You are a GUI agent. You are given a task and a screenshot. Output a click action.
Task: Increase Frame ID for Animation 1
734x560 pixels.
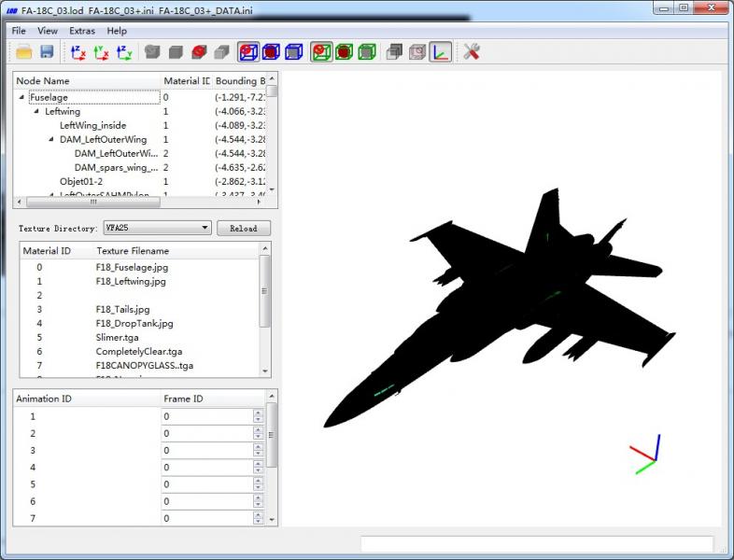tap(258, 413)
